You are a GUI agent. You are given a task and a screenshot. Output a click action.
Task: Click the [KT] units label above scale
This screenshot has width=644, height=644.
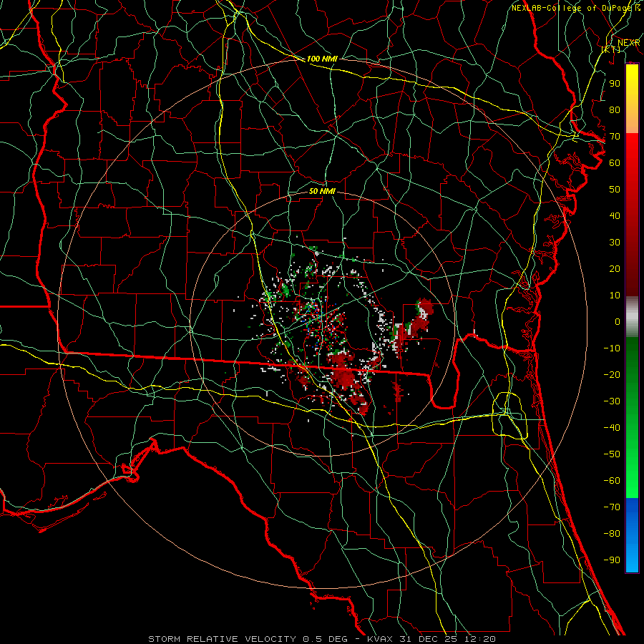coord(611,49)
